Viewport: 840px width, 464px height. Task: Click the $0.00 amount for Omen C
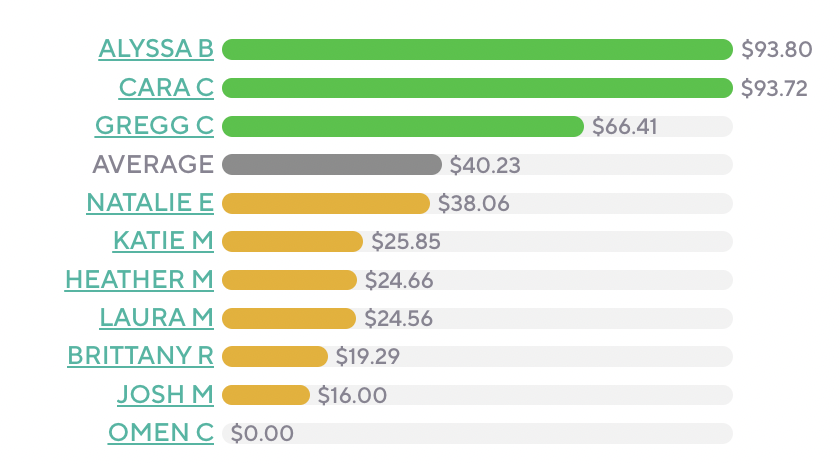point(262,433)
